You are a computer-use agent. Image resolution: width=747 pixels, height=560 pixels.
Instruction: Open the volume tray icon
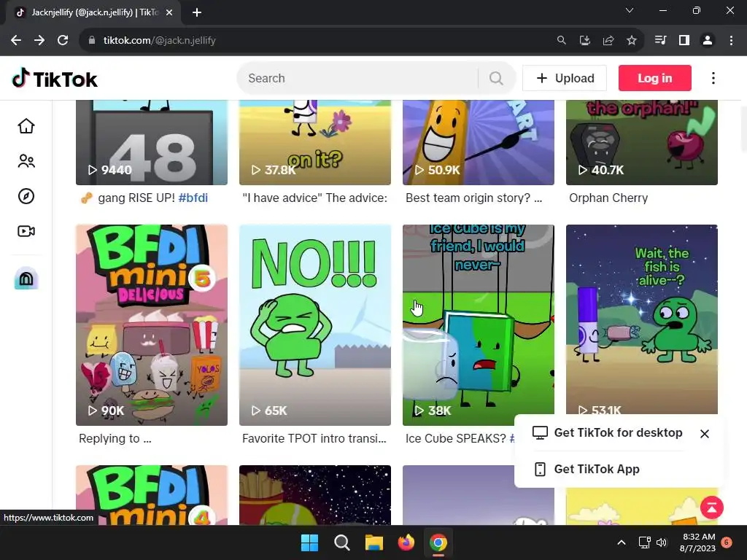pyautogui.click(x=662, y=542)
